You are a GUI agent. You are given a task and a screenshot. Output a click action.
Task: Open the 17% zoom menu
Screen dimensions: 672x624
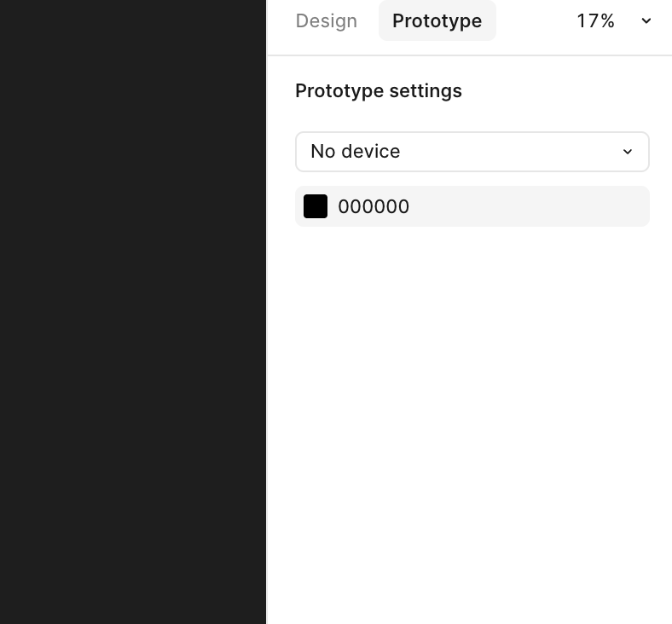(614, 20)
